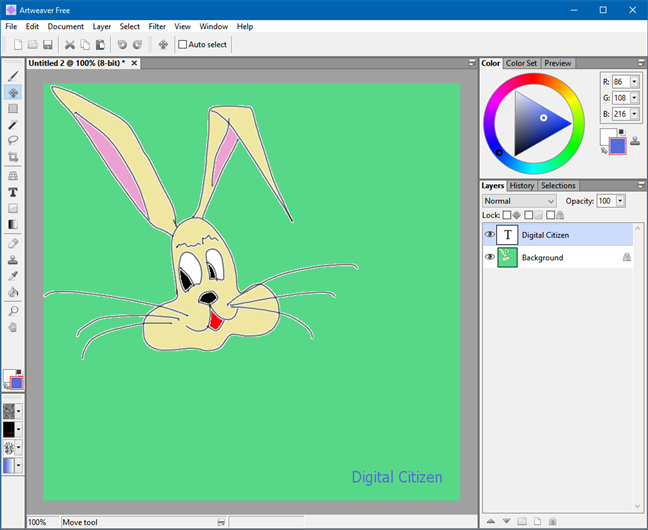648x530 pixels.
Task: Paste from clipboard toolbar icon
Action: (100, 45)
